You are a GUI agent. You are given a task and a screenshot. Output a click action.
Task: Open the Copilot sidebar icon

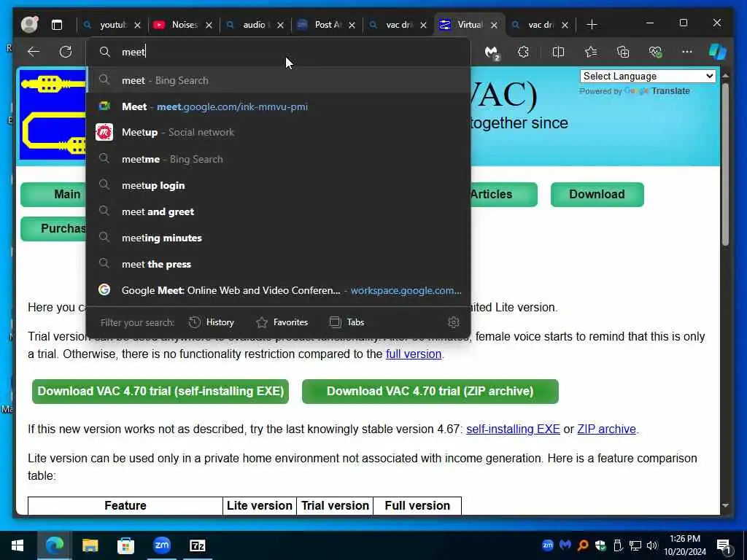click(x=718, y=52)
